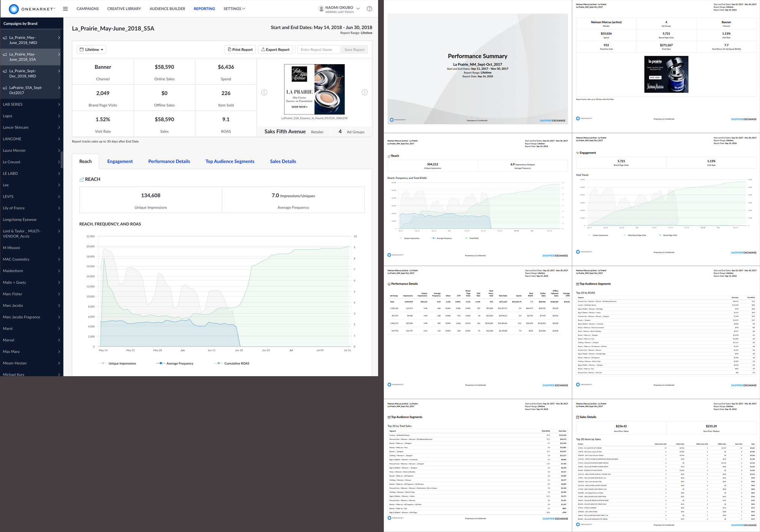Click megaphone icon beside La_Prairie_May-June_2018_S5A

[x=5, y=55]
